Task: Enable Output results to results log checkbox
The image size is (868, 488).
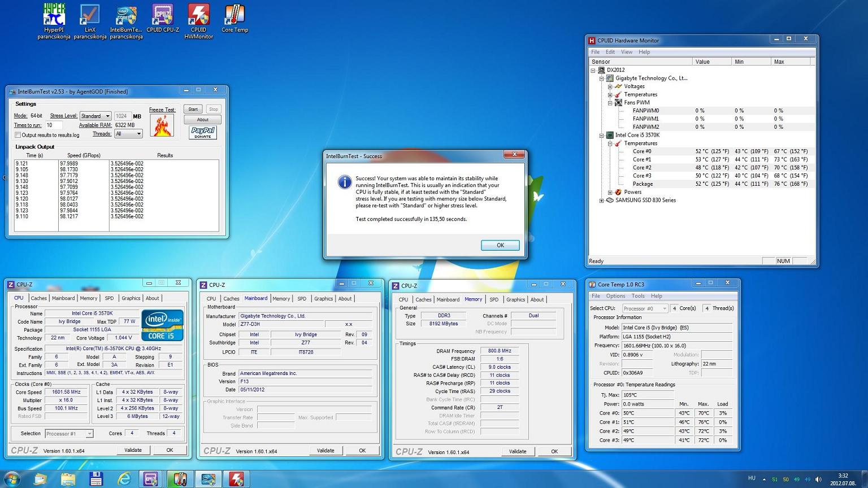Action: click(18, 135)
